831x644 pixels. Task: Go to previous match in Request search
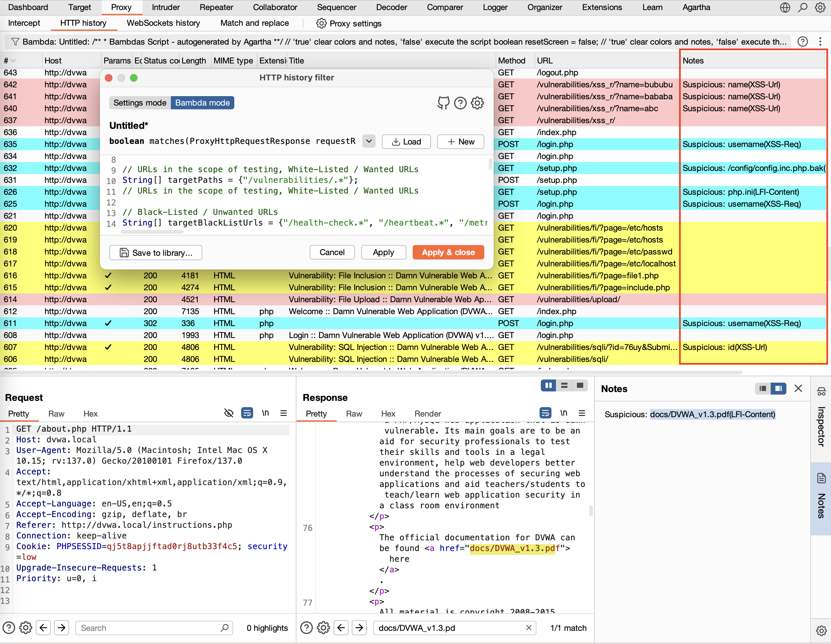43,628
